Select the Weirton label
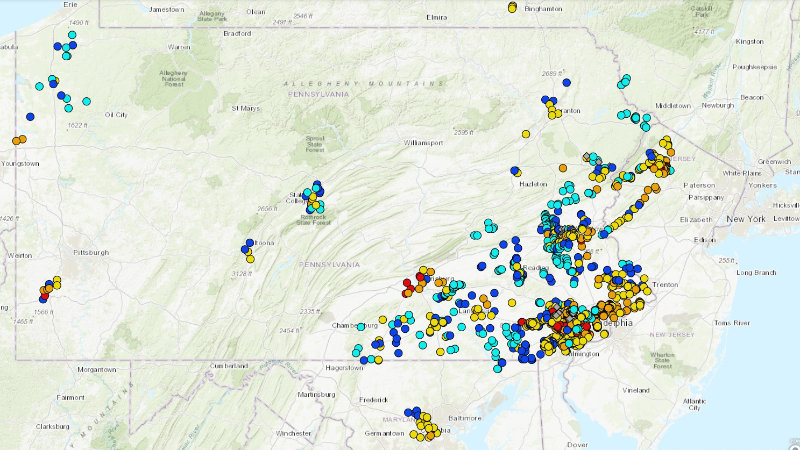 19,255
